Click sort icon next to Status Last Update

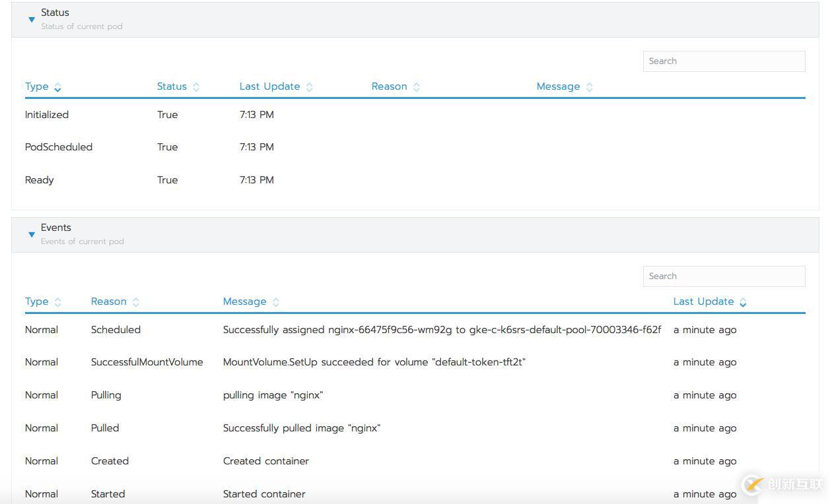point(310,87)
